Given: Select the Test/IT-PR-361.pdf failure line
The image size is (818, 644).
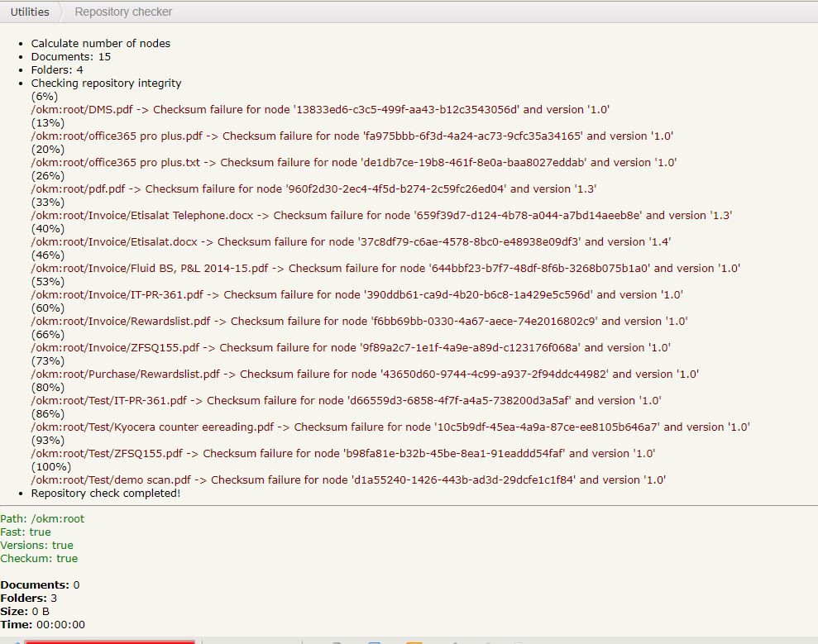Looking at the screenshot, I should [x=346, y=400].
